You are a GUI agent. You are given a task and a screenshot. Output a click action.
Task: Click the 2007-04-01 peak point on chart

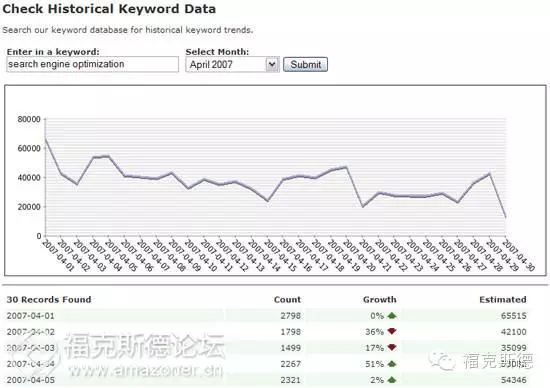pyautogui.click(x=46, y=139)
